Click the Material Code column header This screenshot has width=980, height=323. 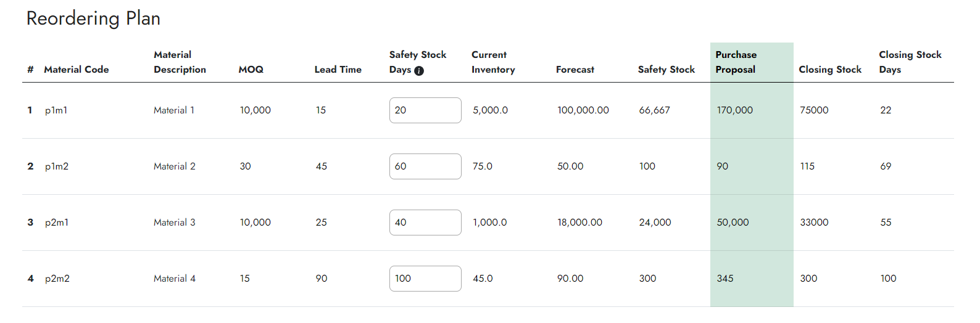coord(77,70)
